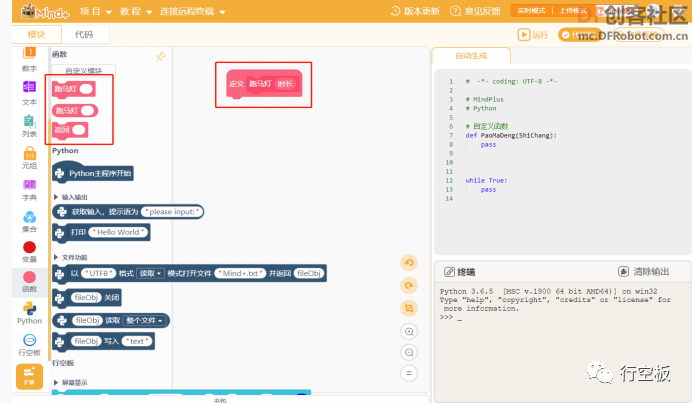The height and width of the screenshot is (404, 693).
Task: Zoom out on the block workspace
Action: click(409, 352)
